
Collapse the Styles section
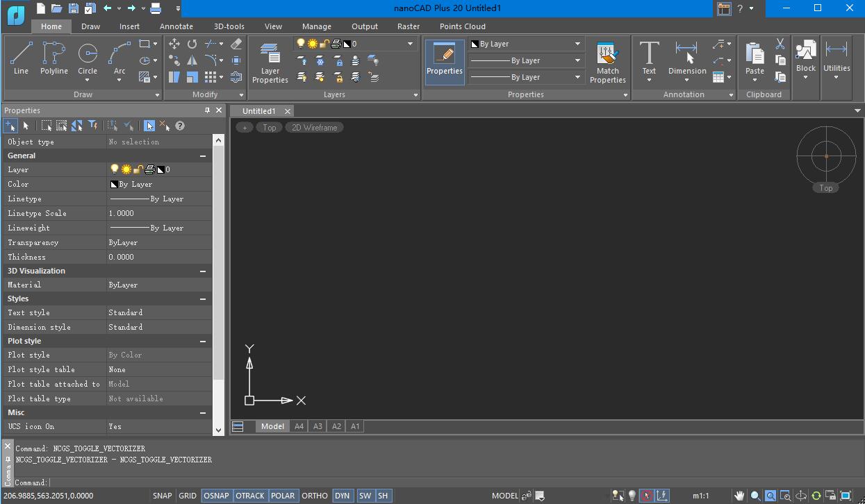coord(203,299)
